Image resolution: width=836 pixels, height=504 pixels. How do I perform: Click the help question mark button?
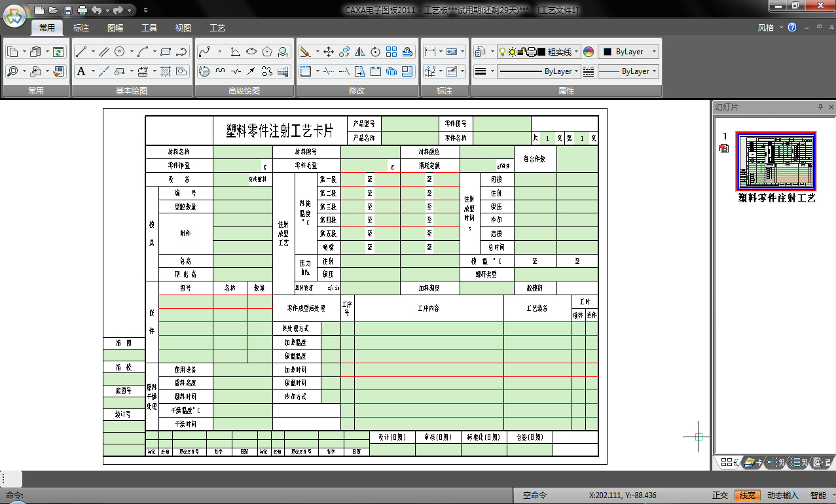(792, 27)
